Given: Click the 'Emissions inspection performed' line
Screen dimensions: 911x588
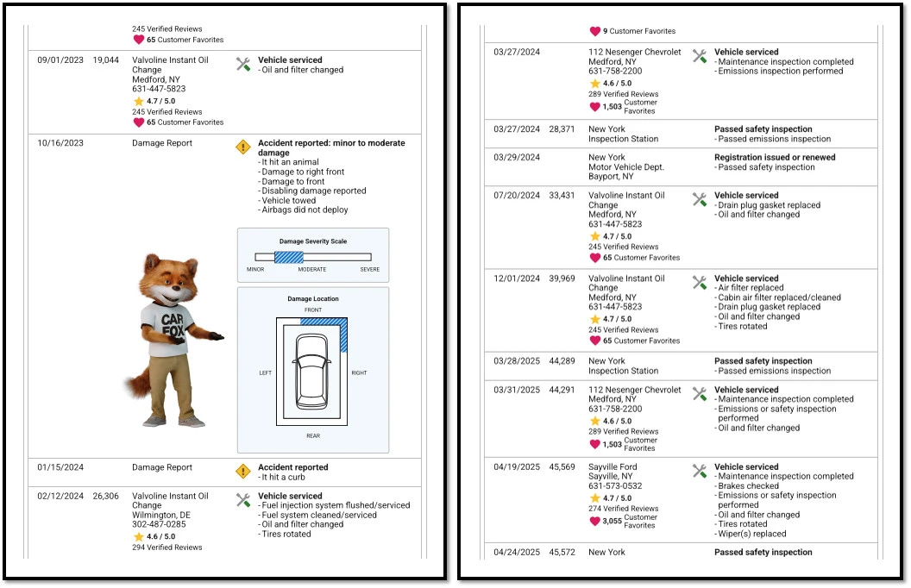Looking at the screenshot, I should (778, 72).
